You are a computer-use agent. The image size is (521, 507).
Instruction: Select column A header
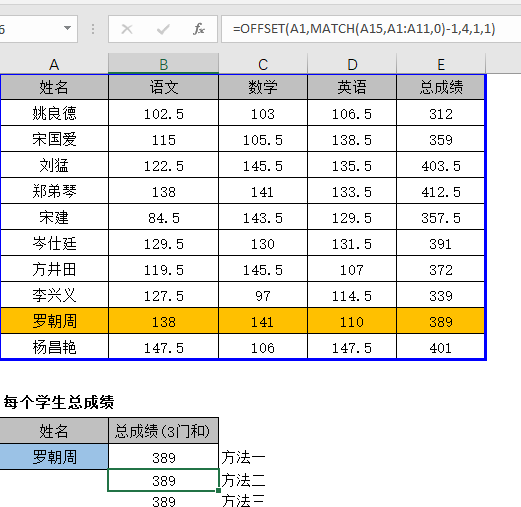coord(54,64)
